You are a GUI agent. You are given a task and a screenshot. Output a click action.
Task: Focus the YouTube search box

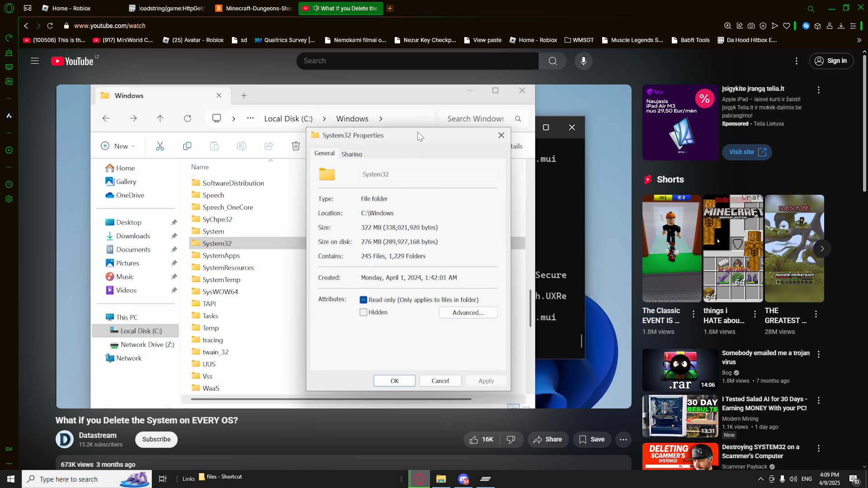tap(417, 61)
